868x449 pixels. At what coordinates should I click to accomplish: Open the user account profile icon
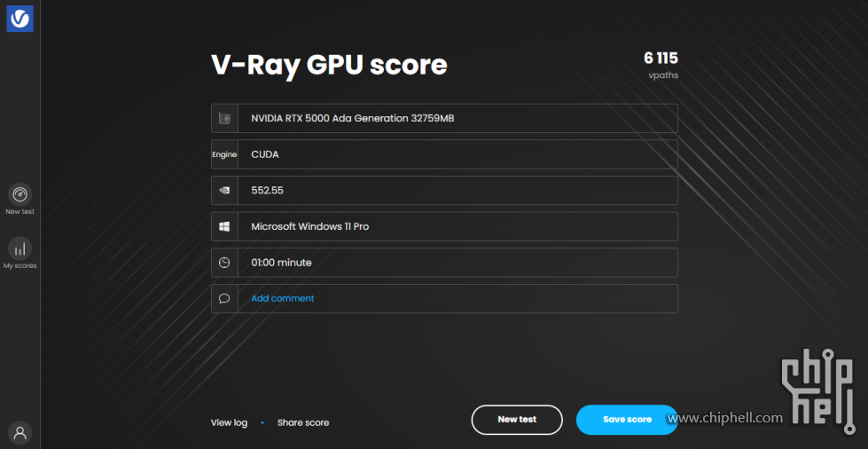[x=20, y=433]
